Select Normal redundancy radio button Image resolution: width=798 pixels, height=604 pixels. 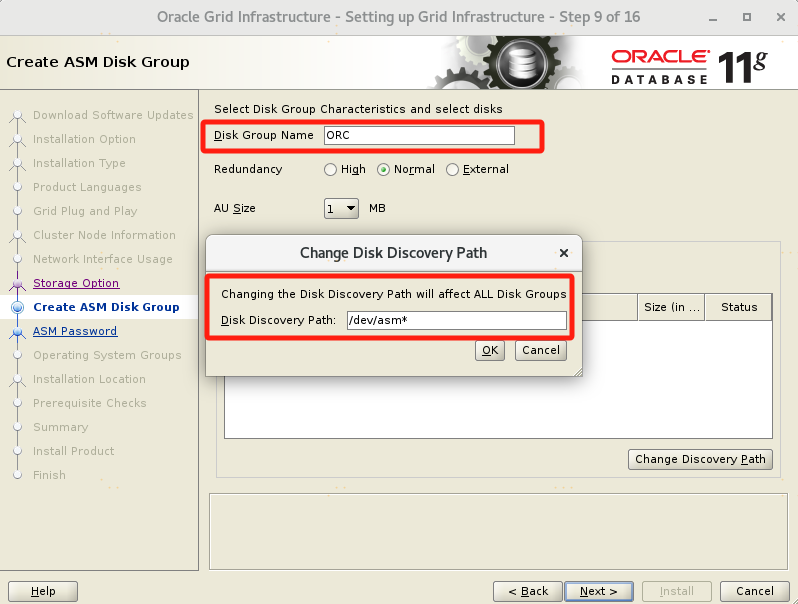point(384,170)
